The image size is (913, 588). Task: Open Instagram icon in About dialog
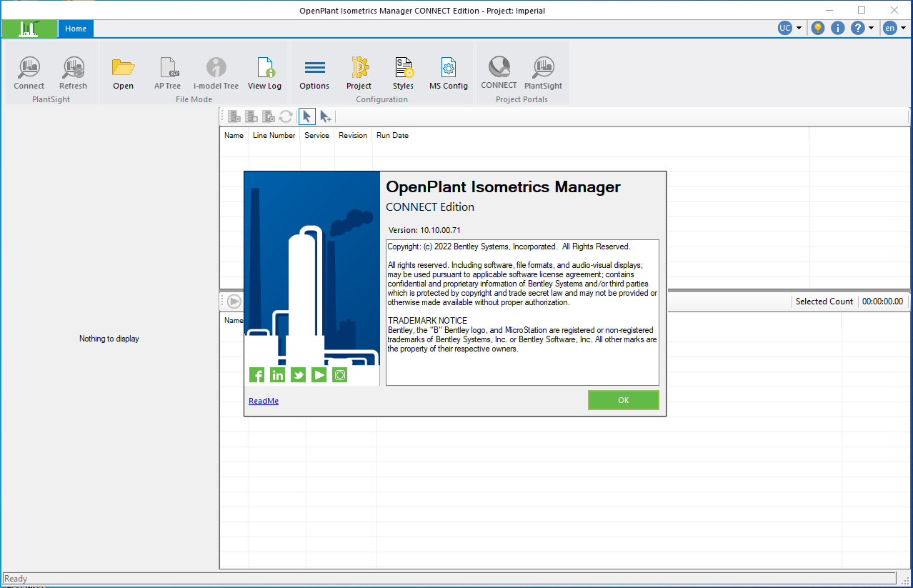339,375
